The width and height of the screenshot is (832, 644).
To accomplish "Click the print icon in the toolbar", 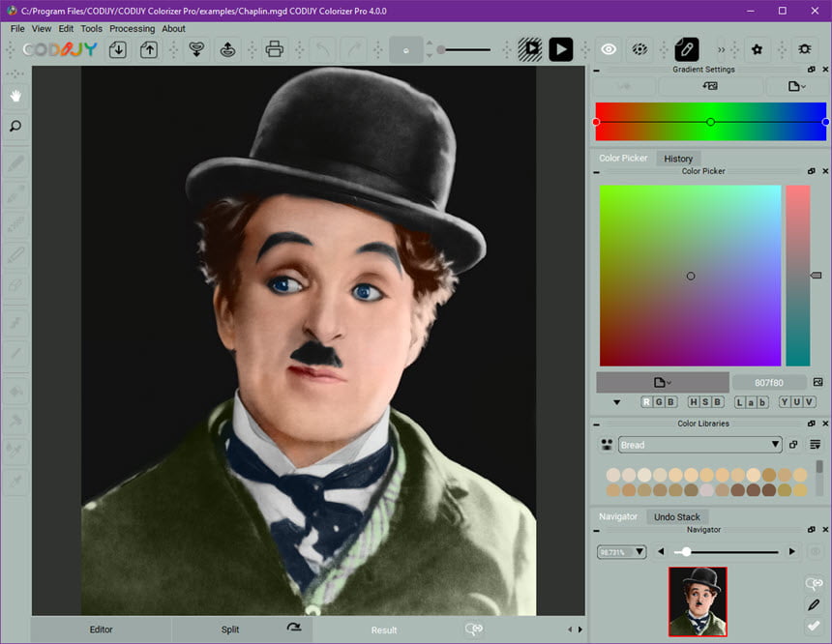I will click(275, 49).
